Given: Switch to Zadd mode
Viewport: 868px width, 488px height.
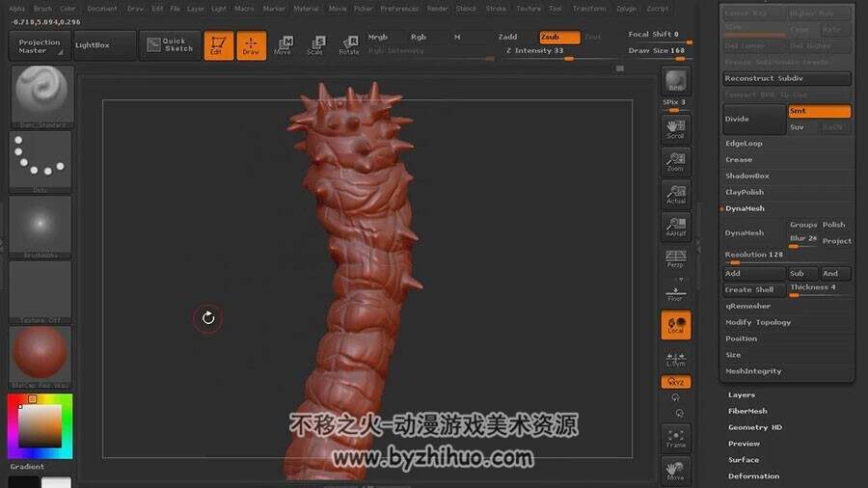Looking at the screenshot, I should tap(507, 37).
